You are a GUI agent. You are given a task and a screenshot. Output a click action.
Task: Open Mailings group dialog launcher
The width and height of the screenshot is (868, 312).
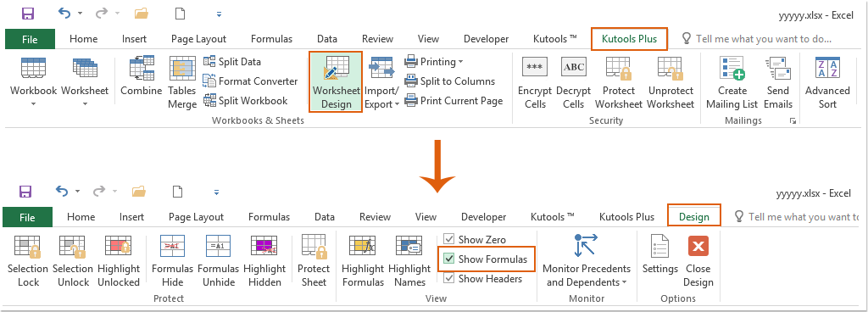coord(793,120)
